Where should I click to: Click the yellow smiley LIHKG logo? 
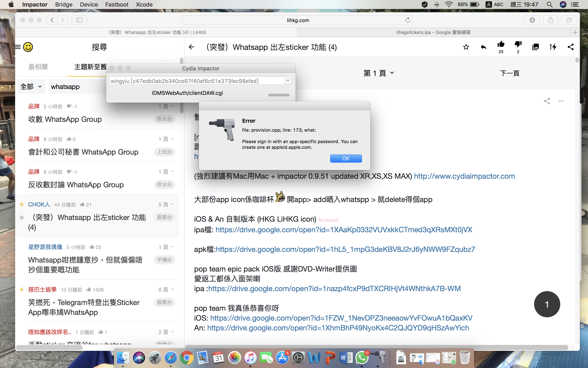[x=28, y=47]
